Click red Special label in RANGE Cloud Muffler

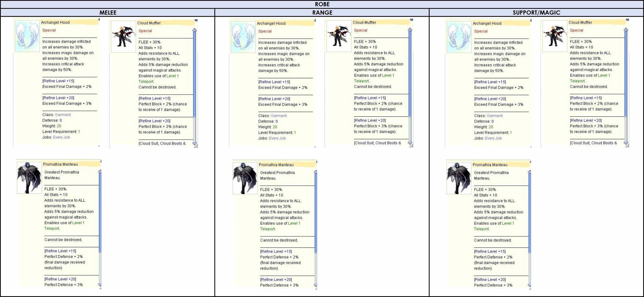pyautogui.click(x=360, y=30)
